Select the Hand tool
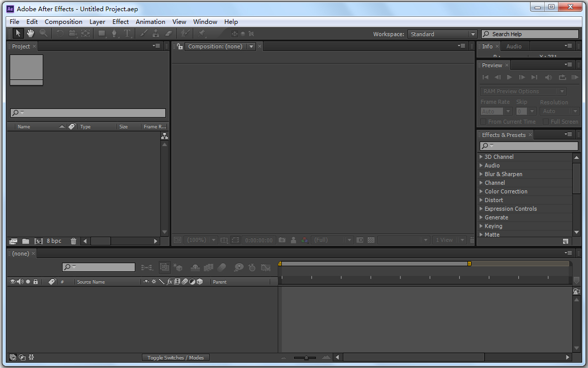 [x=31, y=34]
